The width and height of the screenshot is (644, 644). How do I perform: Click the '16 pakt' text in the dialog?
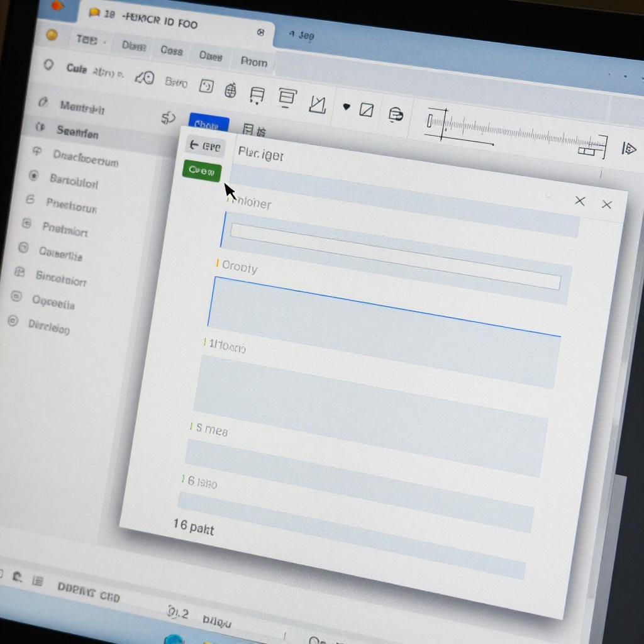[194, 527]
